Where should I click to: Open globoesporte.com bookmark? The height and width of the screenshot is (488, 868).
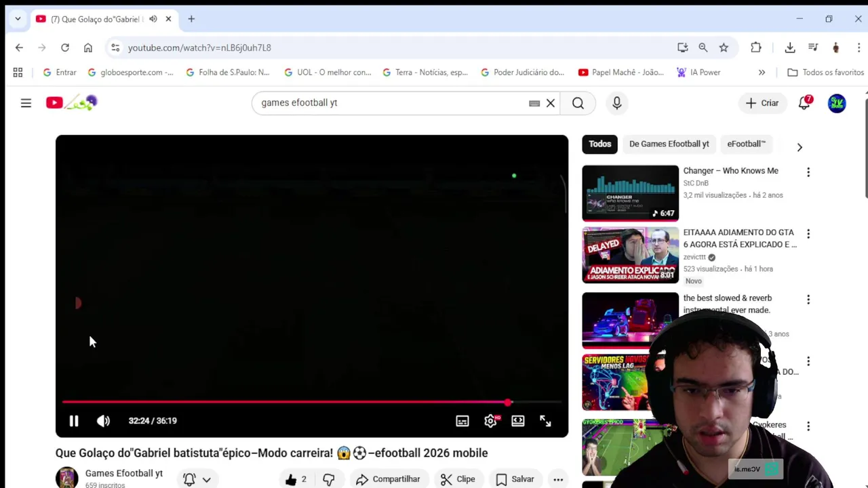pos(130,73)
